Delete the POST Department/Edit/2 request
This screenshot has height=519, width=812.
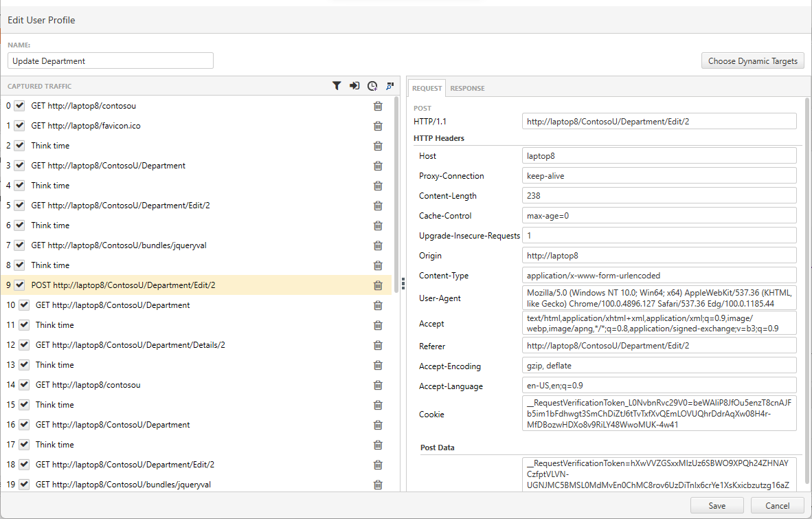pyautogui.click(x=377, y=285)
